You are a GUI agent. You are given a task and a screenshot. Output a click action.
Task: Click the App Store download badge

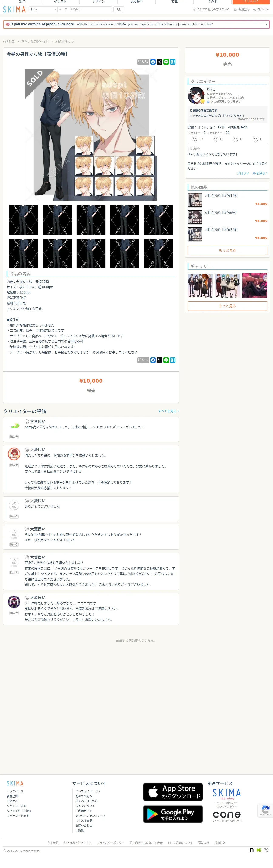click(173, 792)
